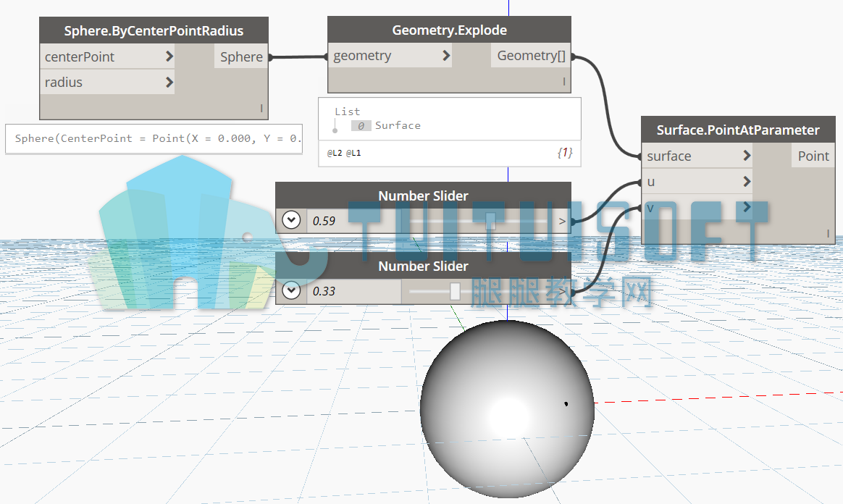Viewport: 843px width, 504px height.
Task: Click the lacing indicator on Geometry.Explode node
Action: [563, 82]
